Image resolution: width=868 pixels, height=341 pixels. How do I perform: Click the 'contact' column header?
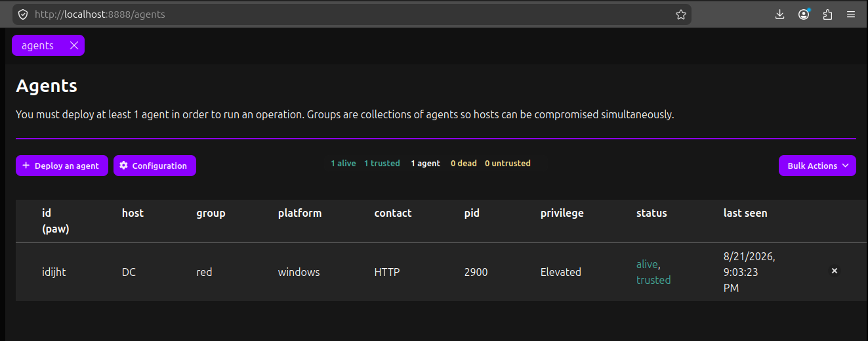pos(393,213)
